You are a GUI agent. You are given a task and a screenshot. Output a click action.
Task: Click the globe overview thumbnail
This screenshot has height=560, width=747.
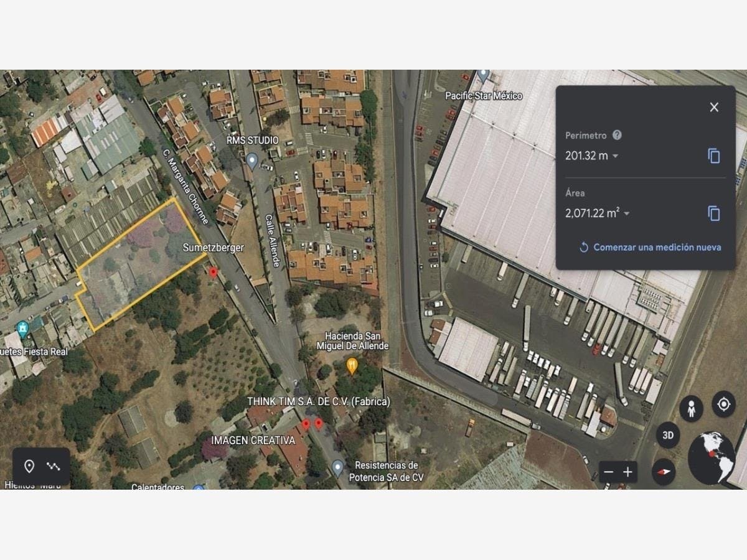[712, 458]
